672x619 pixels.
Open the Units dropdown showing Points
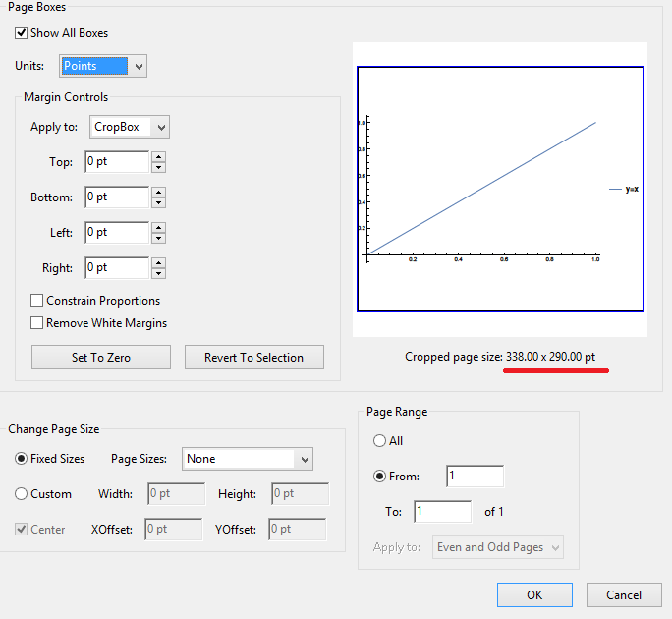[x=103, y=66]
